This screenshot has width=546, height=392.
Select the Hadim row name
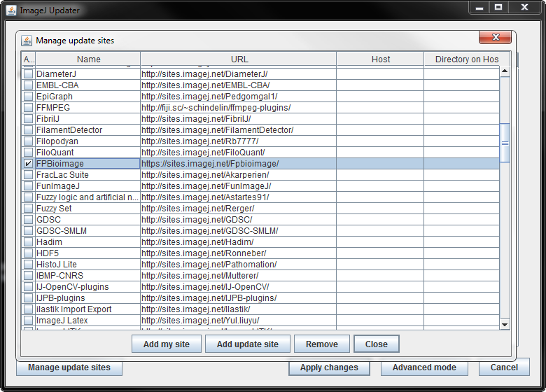tap(87, 242)
